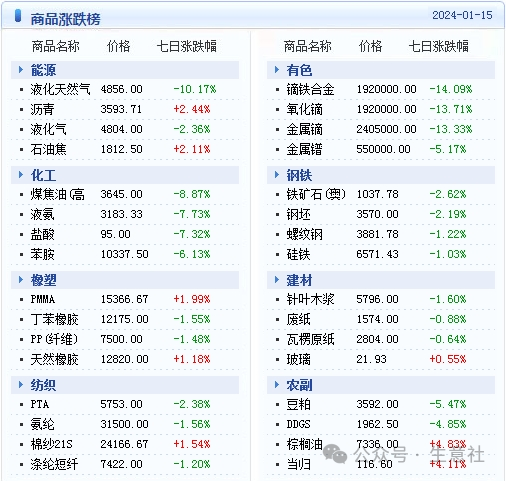Select commodity 棕榈油

304,444
